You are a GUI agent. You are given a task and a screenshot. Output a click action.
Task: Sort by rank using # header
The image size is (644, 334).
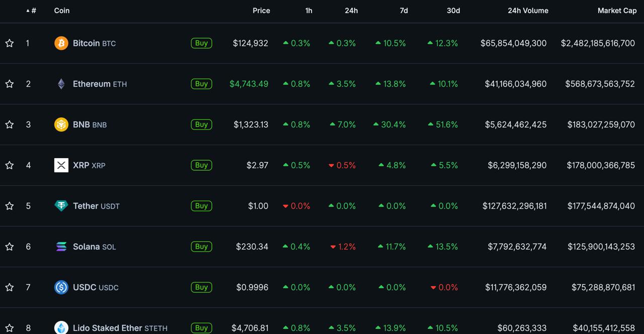33,11
